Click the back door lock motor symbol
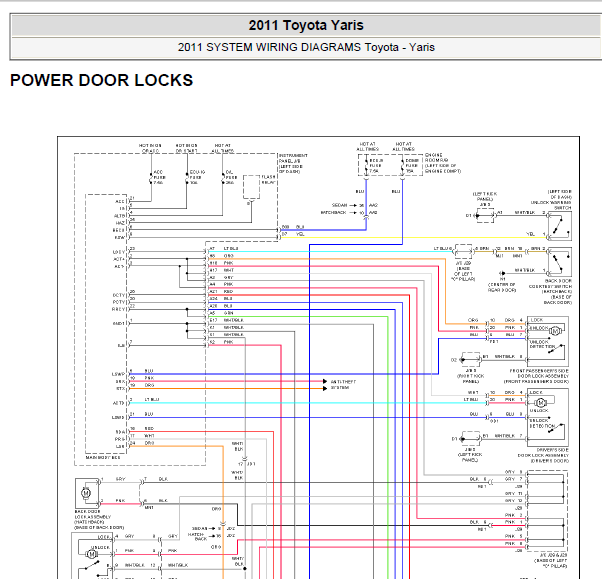Image resolution: width=602 pixels, height=579 pixels. 86,493
